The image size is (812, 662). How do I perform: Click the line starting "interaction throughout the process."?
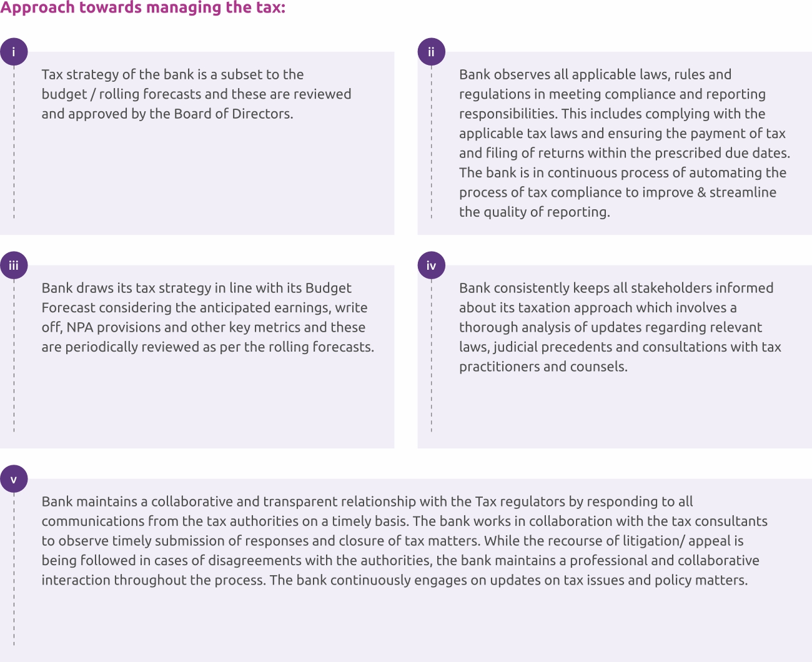[394, 580]
